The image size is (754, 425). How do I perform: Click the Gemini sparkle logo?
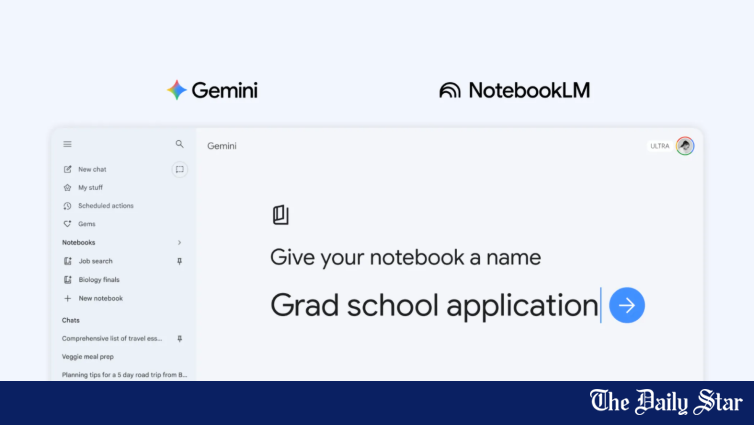(x=177, y=90)
